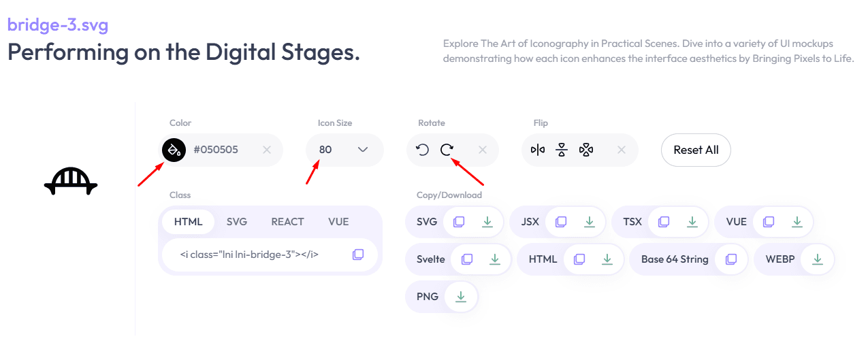
Task: Open the Icon Size dropdown
Action: 344,150
